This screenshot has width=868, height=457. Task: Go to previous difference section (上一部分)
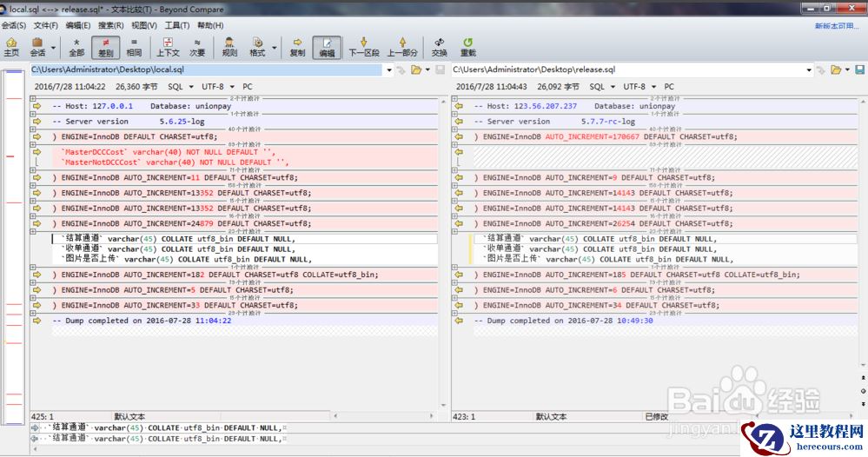coord(402,46)
